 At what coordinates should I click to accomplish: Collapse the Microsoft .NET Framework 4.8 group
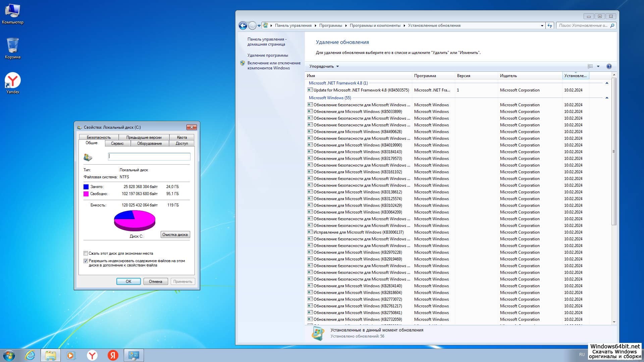click(606, 83)
